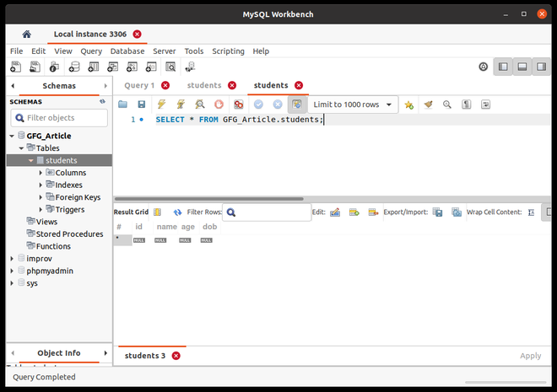Commit the transaction check icon
Image resolution: width=557 pixels, height=392 pixels.
[x=258, y=105]
